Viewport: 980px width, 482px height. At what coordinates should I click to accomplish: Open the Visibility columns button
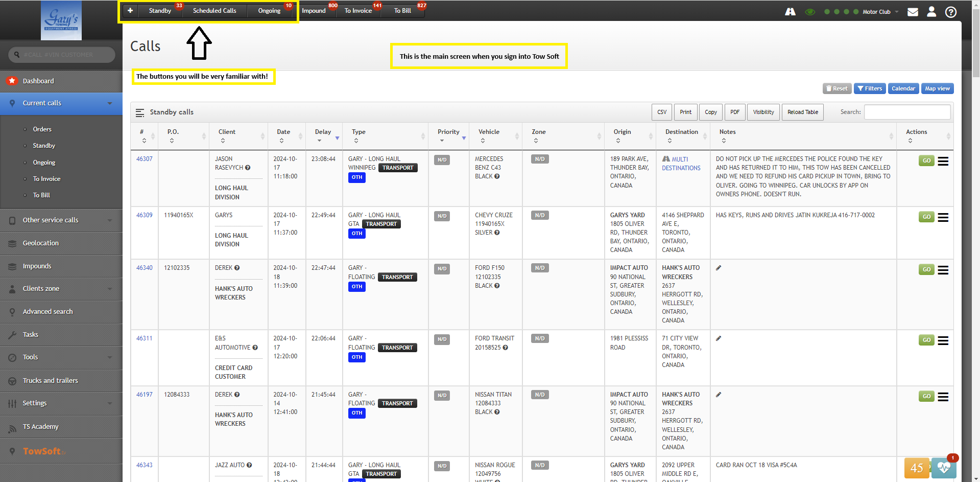pos(763,112)
